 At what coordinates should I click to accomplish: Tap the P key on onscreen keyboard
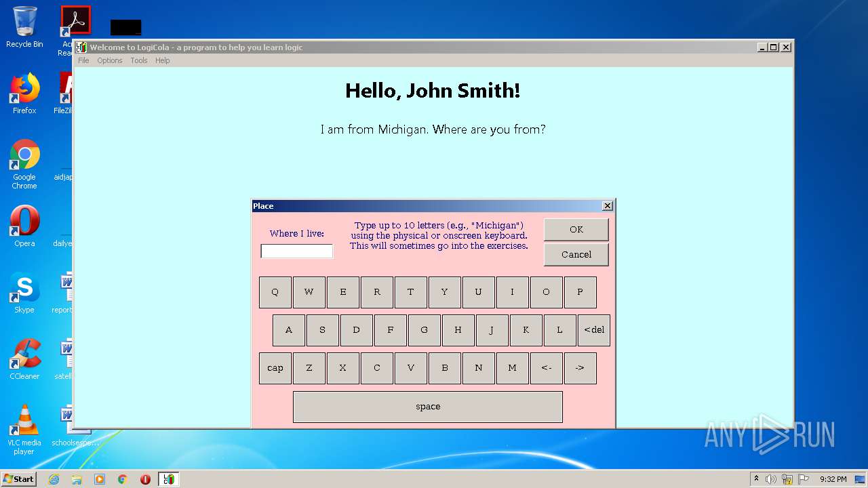[580, 292]
